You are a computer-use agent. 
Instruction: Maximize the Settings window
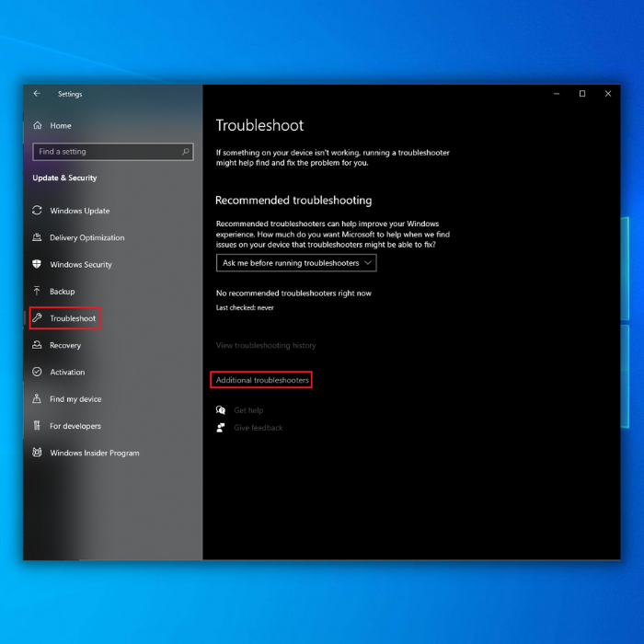click(x=582, y=94)
